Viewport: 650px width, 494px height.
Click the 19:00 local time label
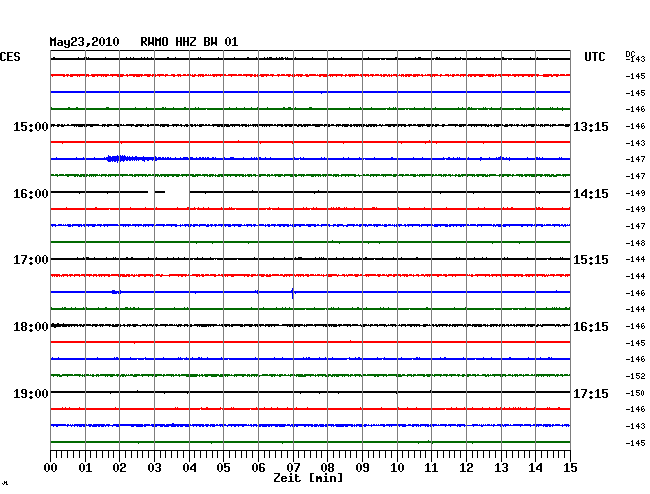pyautogui.click(x=31, y=394)
